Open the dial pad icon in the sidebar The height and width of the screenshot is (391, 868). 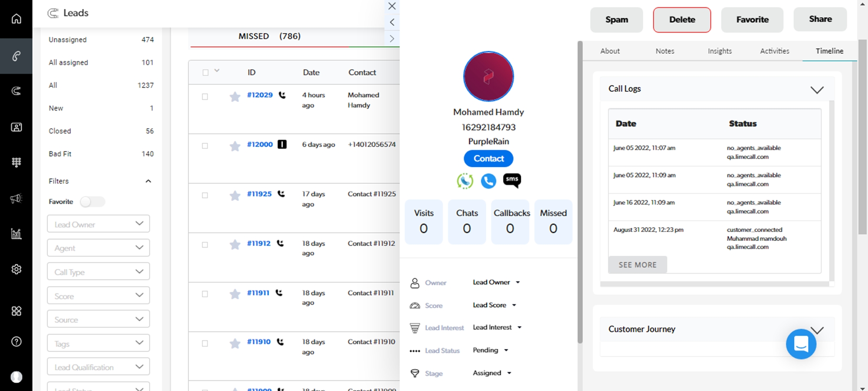coord(16,162)
